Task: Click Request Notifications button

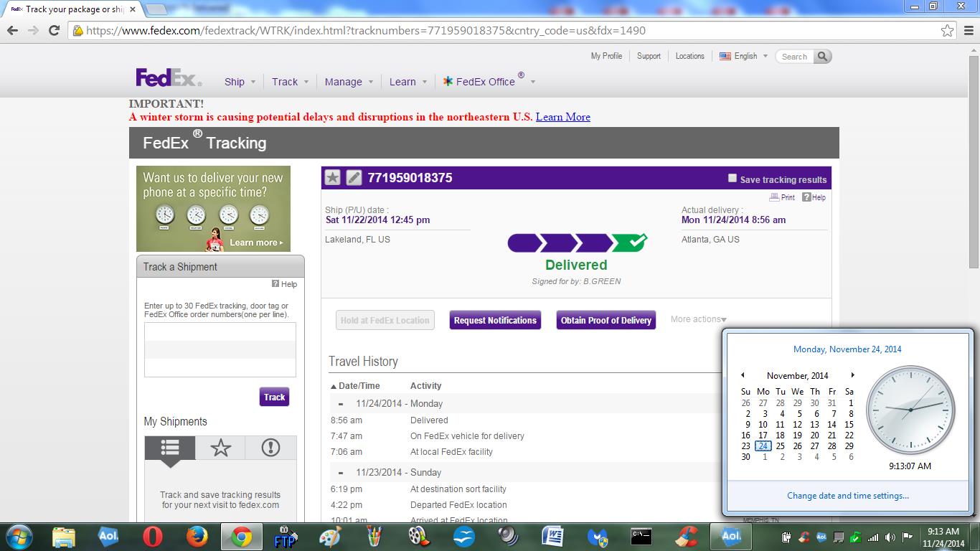Action: pos(495,320)
